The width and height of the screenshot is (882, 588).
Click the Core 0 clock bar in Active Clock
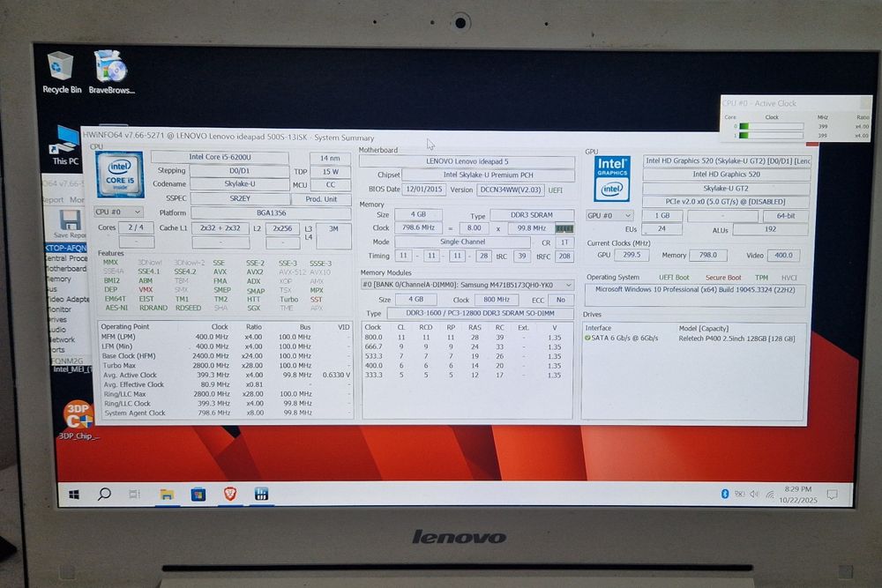(x=771, y=126)
